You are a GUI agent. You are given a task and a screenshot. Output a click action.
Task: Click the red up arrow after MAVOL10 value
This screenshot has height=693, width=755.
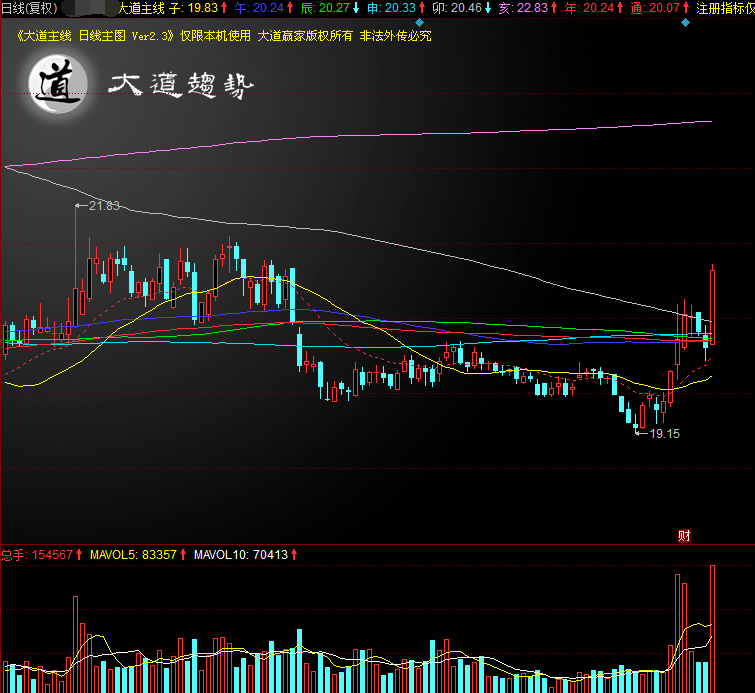coord(294,554)
